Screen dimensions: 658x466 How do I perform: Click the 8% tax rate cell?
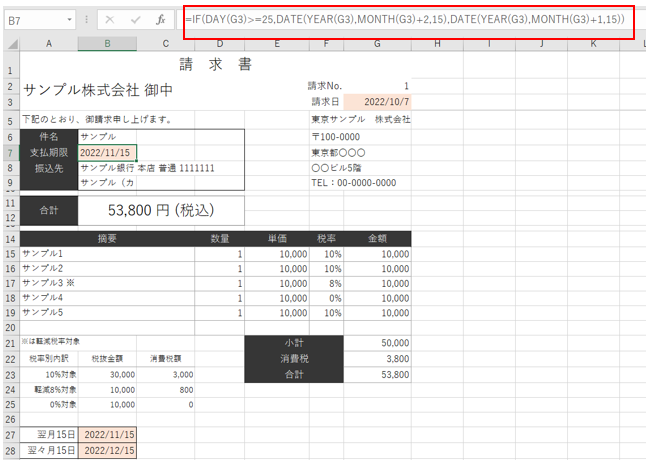(327, 283)
